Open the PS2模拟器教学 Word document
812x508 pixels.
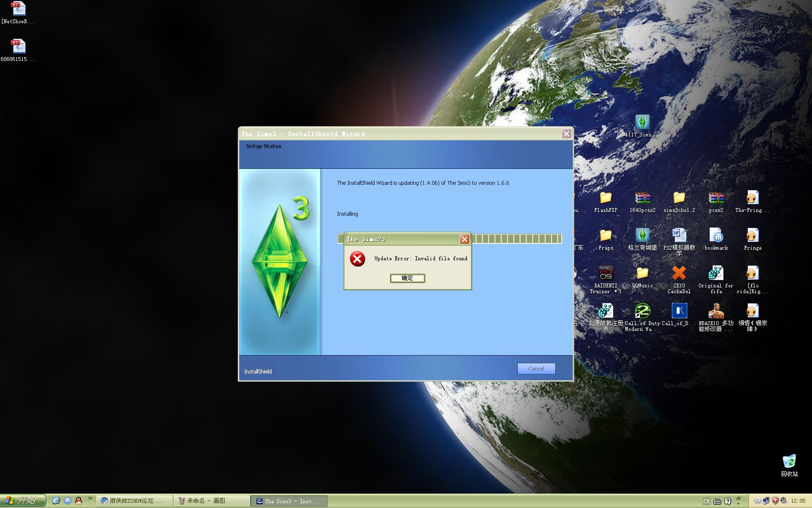[x=679, y=241]
